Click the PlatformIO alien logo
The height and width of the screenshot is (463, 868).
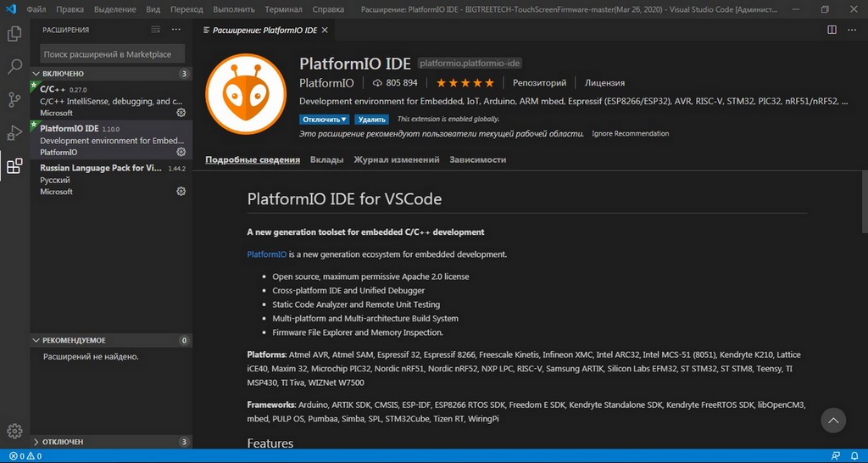[246, 94]
